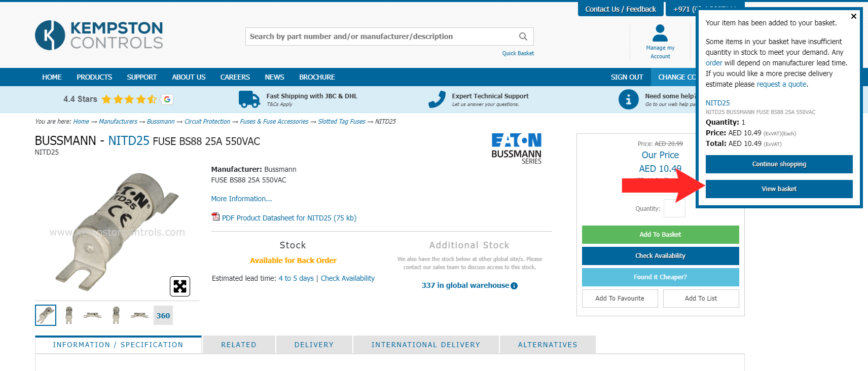Click Found it Cheaper? button

point(660,277)
